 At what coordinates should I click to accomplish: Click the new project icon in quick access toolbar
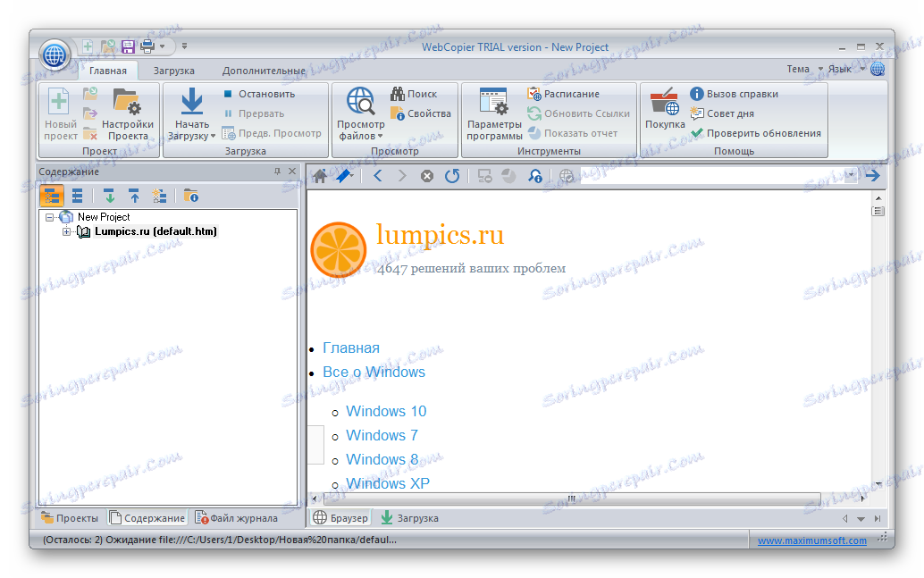(x=88, y=46)
